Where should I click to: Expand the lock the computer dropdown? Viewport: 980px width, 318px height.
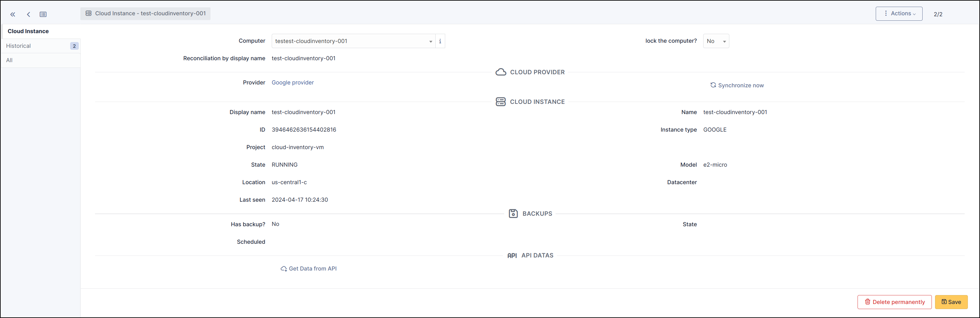(x=716, y=41)
